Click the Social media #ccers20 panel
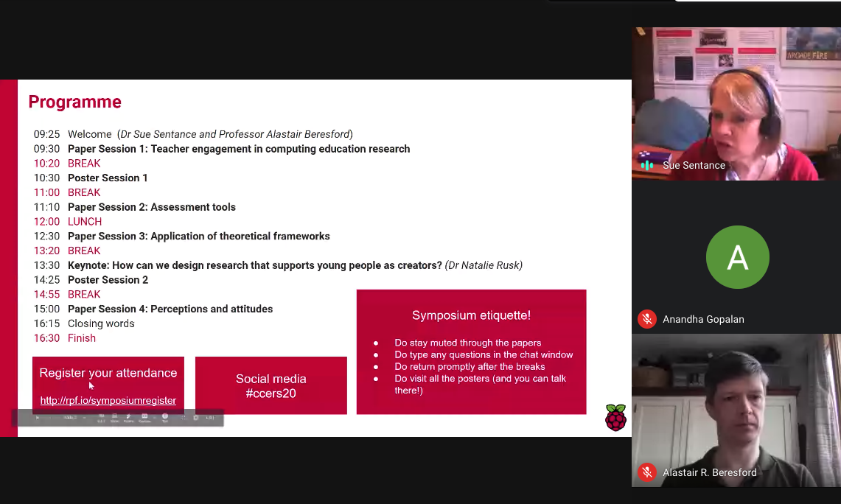This screenshot has height=504, width=841. click(x=271, y=385)
